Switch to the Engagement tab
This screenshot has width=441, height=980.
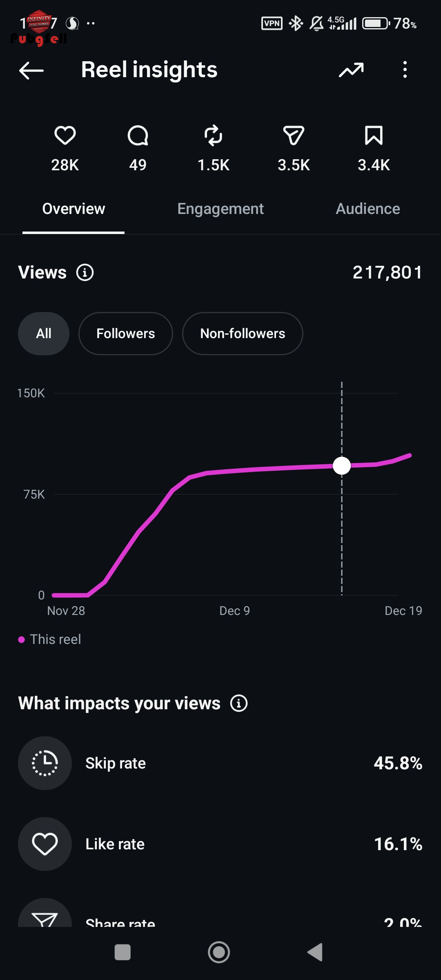[x=220, y=209]
